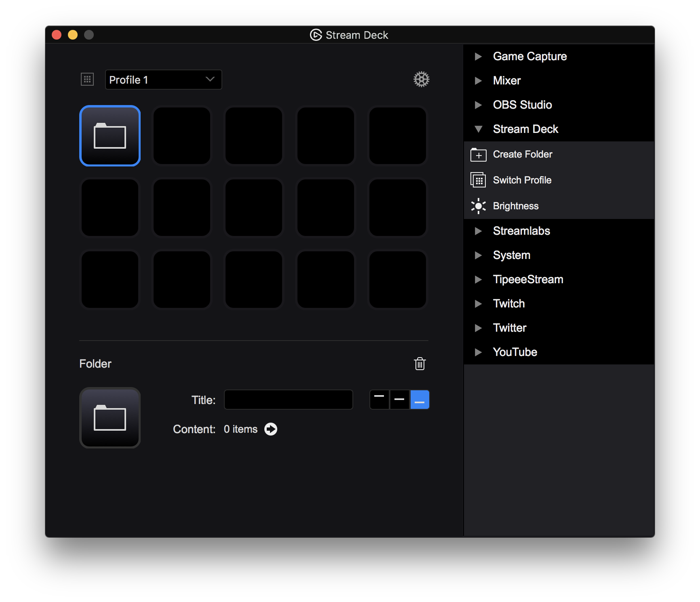700x602 pixels.
Task: Expand the Game Capture category
Action: click(478, 57)
